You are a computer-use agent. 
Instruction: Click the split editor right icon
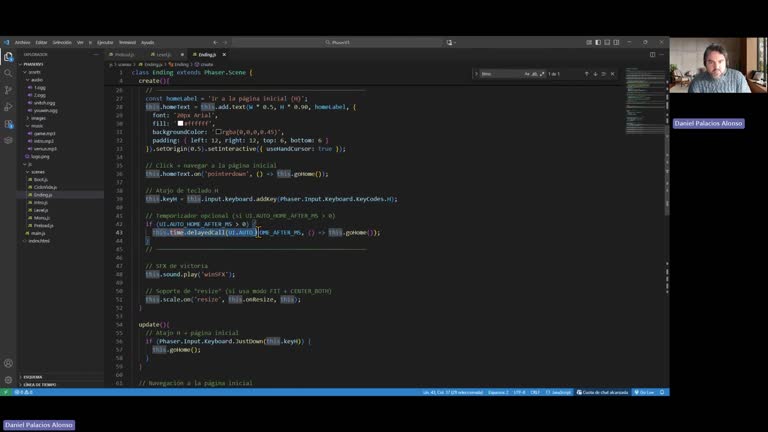point(652,54)
